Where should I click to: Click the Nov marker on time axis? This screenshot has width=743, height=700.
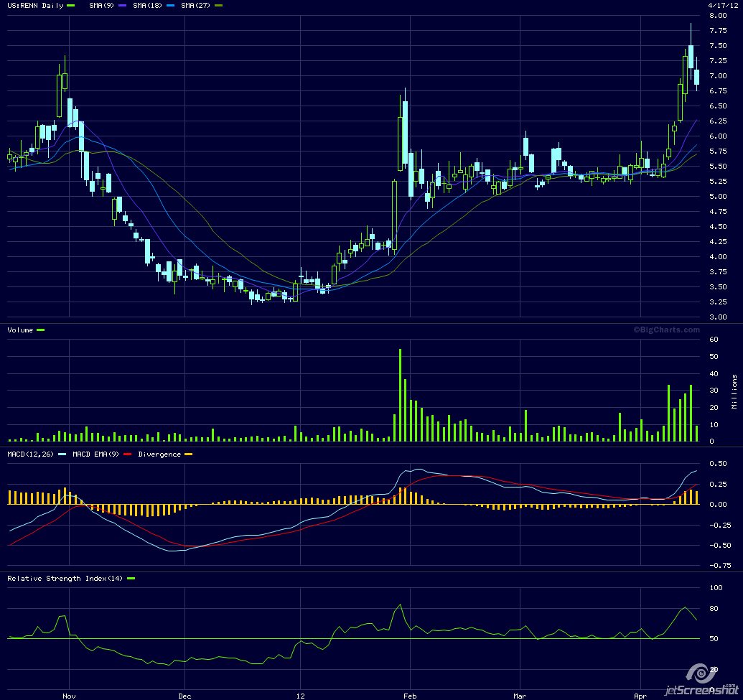pyautogui.click(x=68, y=696)
